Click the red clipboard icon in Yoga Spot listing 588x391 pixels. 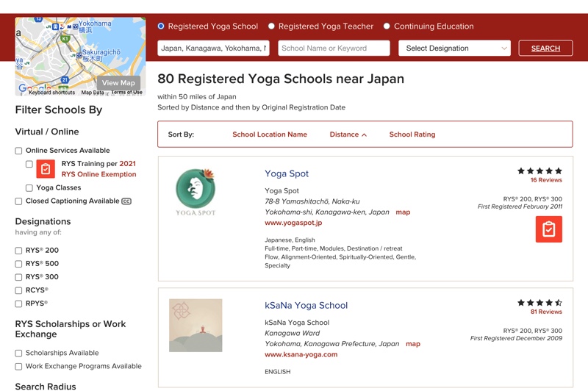pos(548,229)
